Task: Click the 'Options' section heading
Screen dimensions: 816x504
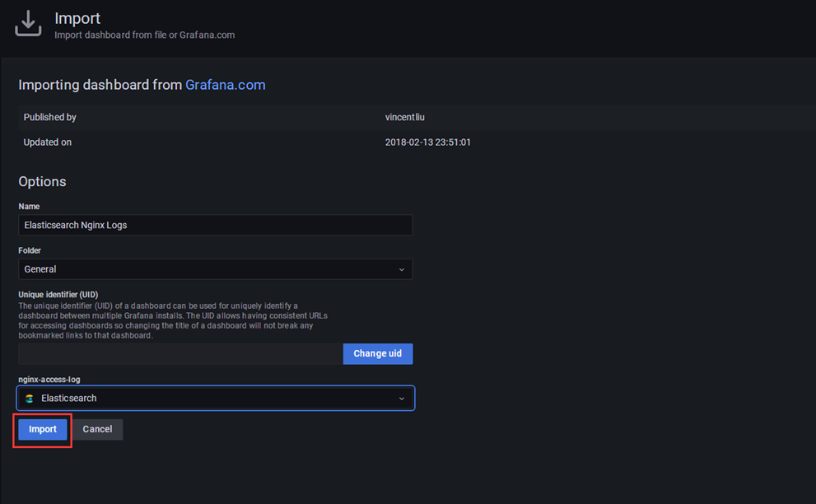Action: (x=42, y=182)
